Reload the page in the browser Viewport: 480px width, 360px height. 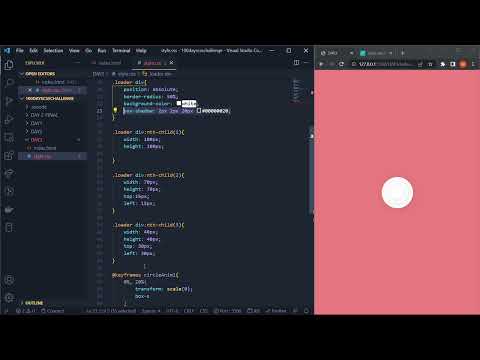tap(341, 64)
